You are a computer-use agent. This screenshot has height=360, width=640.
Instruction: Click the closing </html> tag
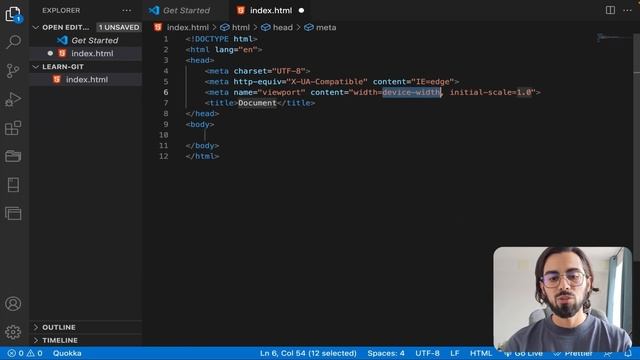pyautogui.click(x=202, y=156)
